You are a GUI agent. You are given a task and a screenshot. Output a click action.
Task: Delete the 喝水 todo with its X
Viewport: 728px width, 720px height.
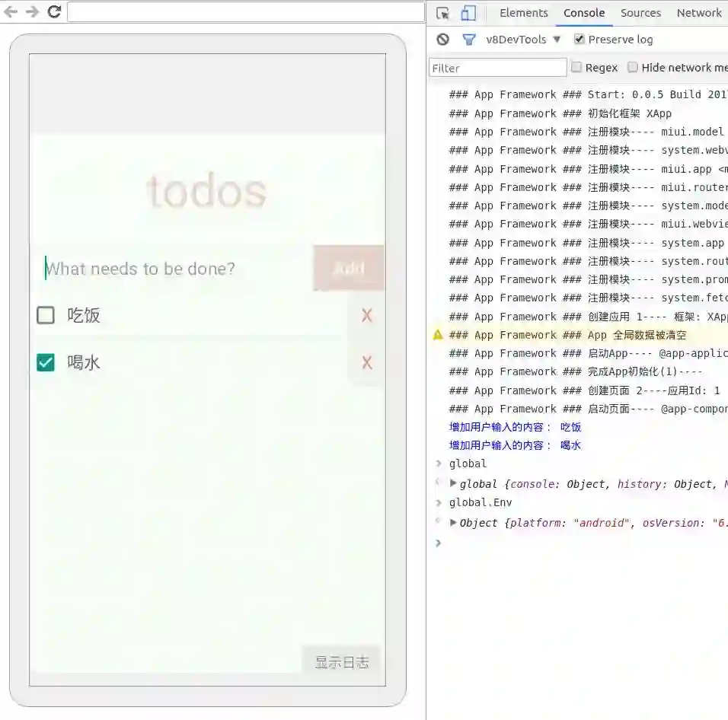click(367, 362)
